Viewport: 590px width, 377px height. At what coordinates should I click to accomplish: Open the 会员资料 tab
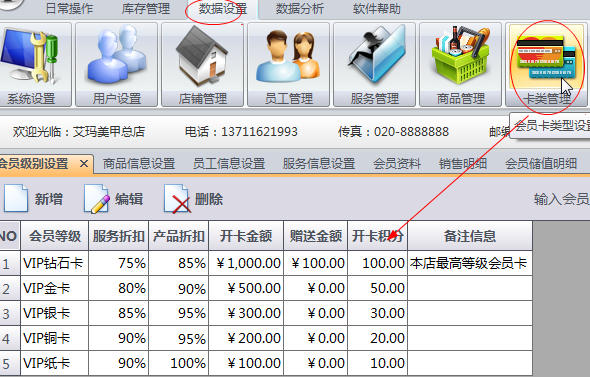(x=397, y=164)
